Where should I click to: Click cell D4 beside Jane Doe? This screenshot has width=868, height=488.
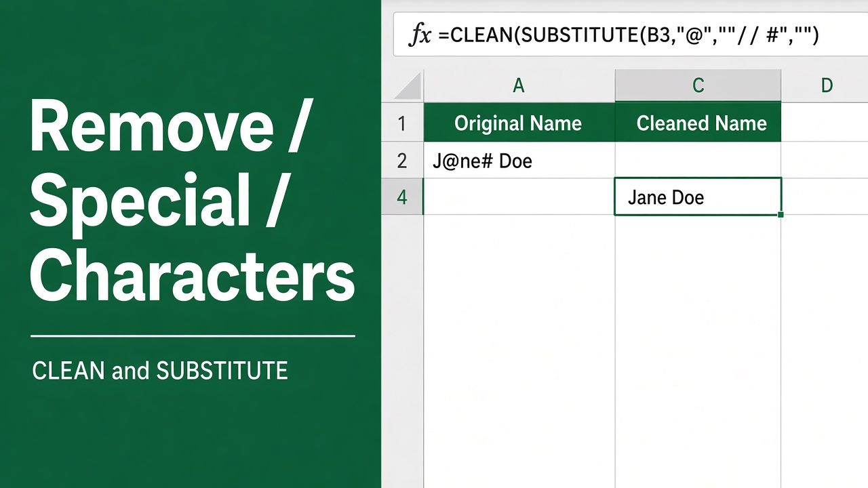[x=825, y=197]
